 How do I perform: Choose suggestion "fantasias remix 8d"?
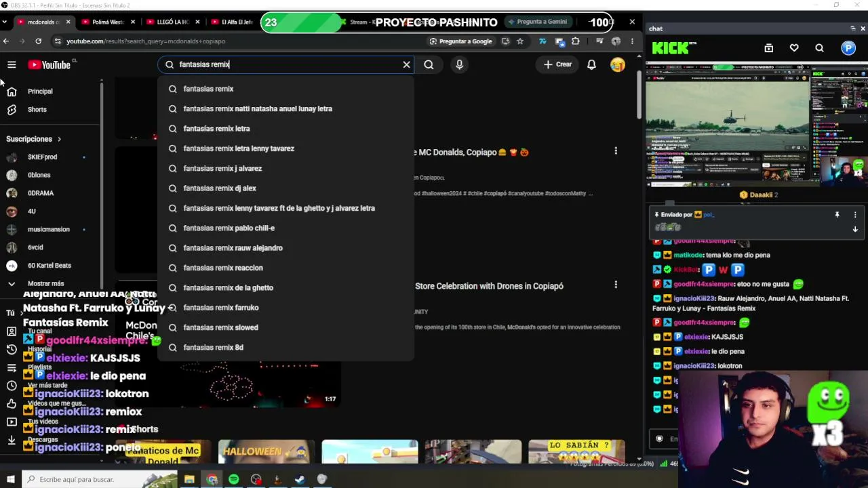[x=285, y=348]
